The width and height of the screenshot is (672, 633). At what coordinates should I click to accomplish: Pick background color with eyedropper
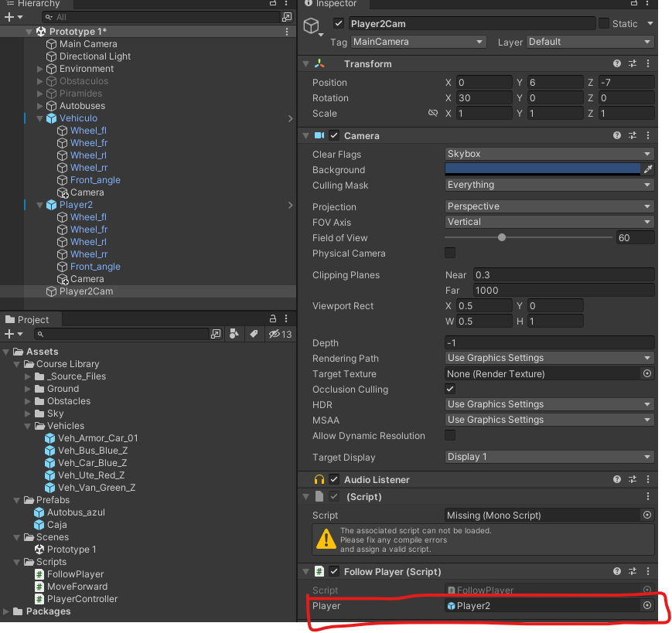point(647,169)
